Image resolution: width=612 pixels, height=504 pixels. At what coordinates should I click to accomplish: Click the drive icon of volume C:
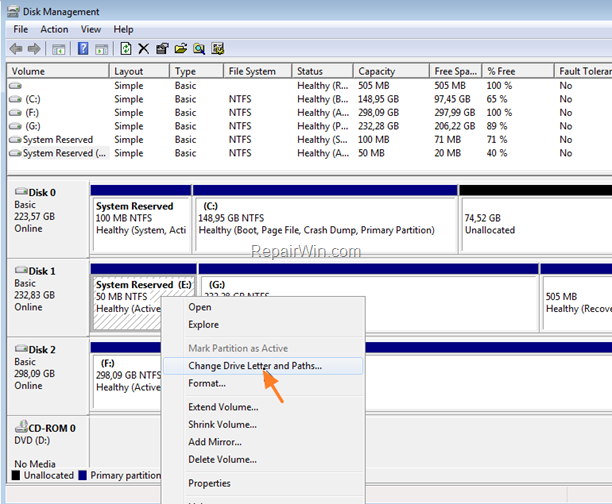[x=15, y=99]
